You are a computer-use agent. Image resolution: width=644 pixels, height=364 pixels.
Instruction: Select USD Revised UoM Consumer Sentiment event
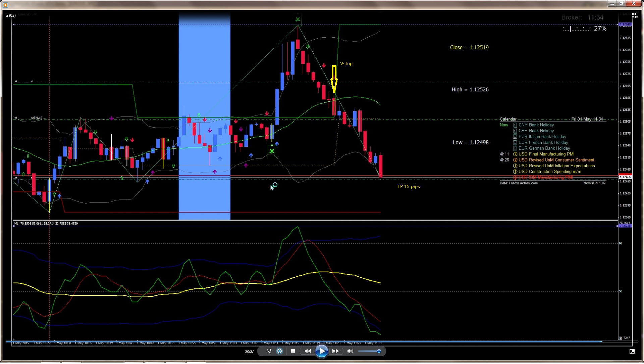click(x=556, y=160)
